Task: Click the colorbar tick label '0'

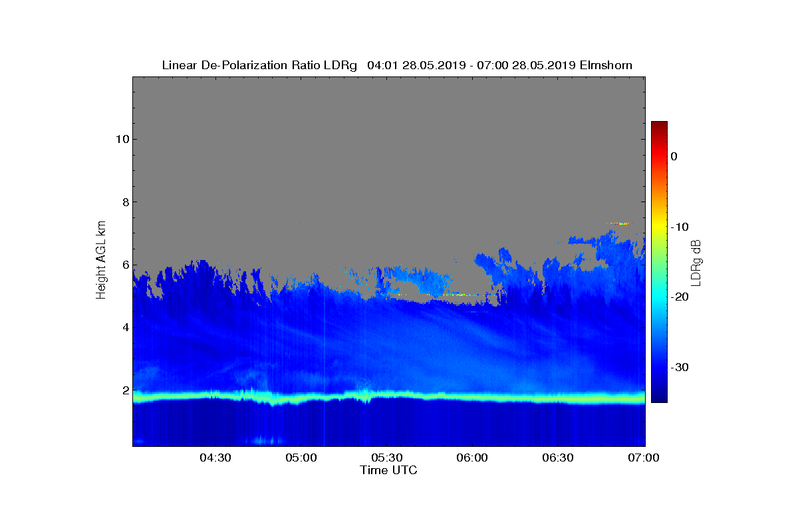Action: tap(674, 156)
